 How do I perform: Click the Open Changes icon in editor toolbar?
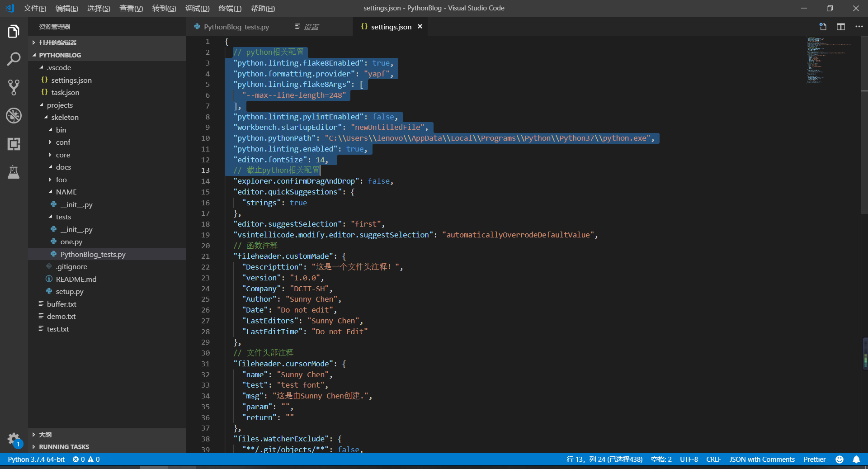[823, 27]
